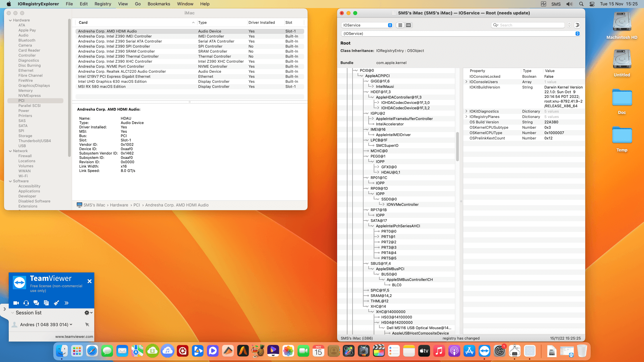Collapse the Hardware section in System Information sidebar

pyautogui.click(x=10, y=20)
